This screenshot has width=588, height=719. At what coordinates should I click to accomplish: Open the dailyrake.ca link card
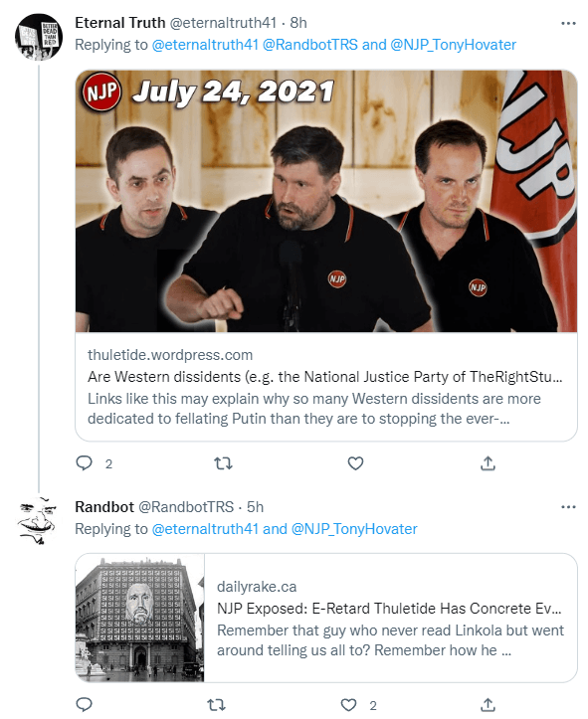click(x=390, y=618)
